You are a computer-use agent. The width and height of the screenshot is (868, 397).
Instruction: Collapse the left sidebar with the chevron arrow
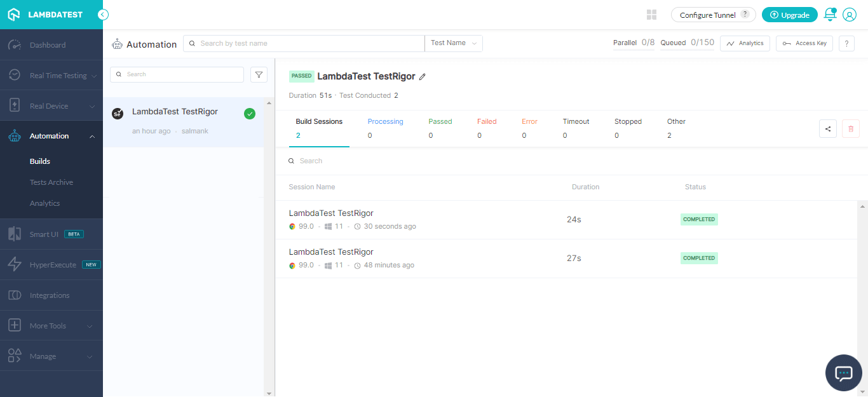tap(102, 14)
